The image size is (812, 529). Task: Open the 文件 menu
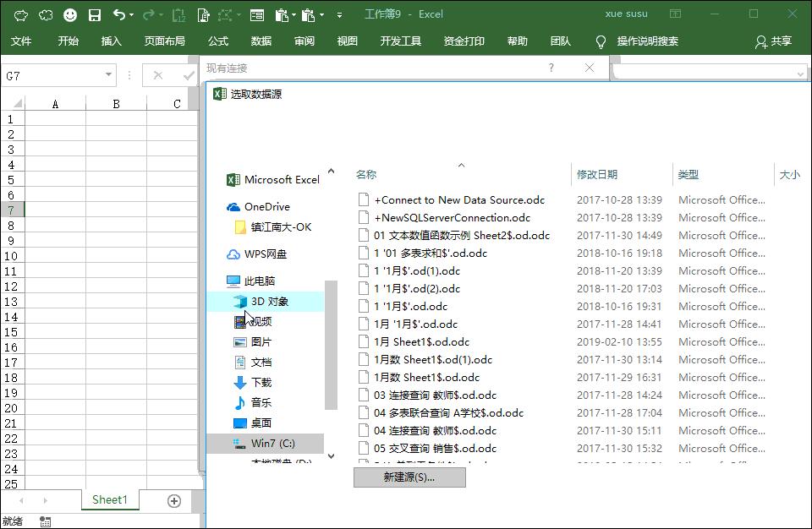[21, 41]
